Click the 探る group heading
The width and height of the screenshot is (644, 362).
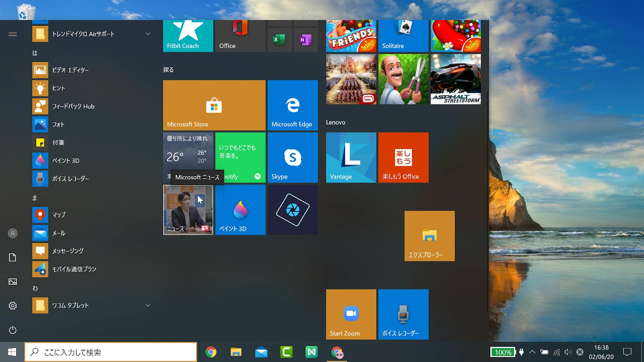click(168, 70)
